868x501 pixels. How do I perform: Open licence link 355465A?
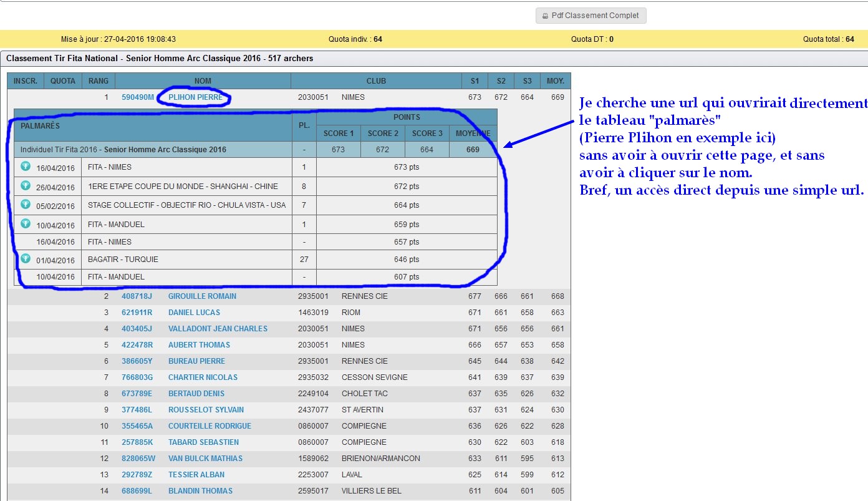pos(137,426)
